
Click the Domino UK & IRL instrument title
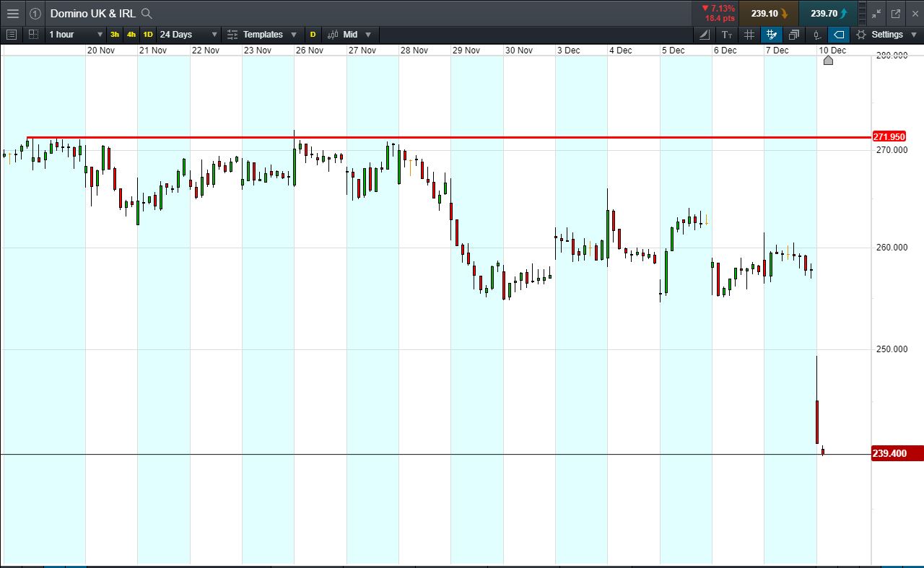pos(93,14)
